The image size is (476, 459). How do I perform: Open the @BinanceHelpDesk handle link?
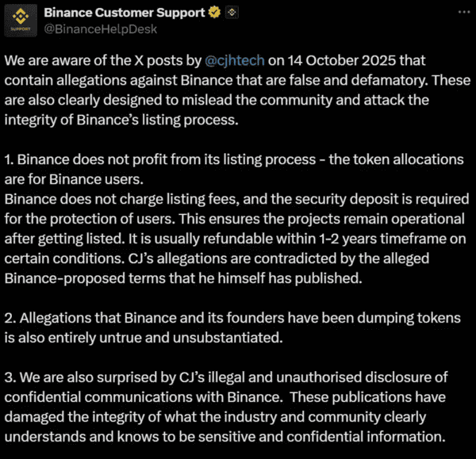[100, 29]
